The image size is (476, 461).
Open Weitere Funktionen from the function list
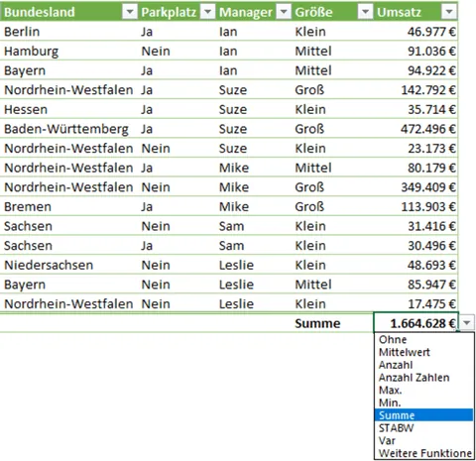click(x=424, y=453)
